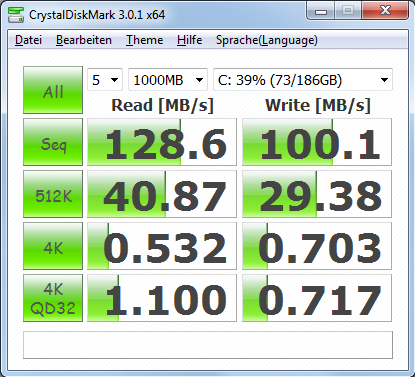Image resolution: width=415 pixels, height=377 pixels.
Task: Expand the test count dropdown showing 5
Action: click(105, 80)
